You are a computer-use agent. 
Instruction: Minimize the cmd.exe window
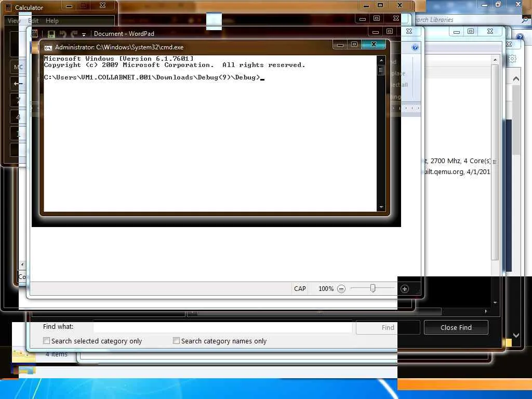pyautogui.click(x=340, y=45)
